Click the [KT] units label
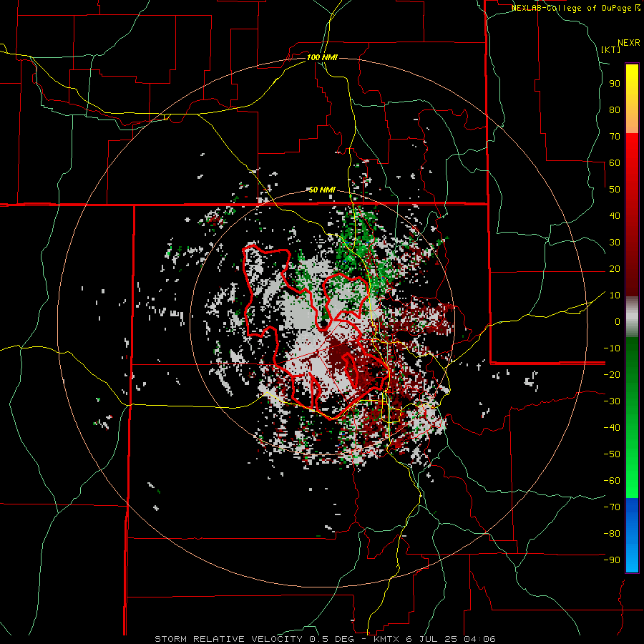Image resolution: width=644 pixels, height=644 pixels. coord(611,49)
